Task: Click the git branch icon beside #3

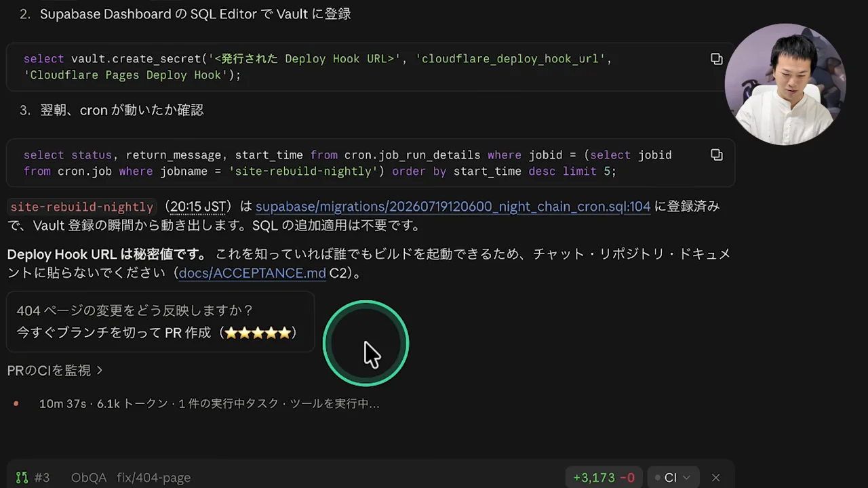Action: pyautogui.click(x=22, y=478)
